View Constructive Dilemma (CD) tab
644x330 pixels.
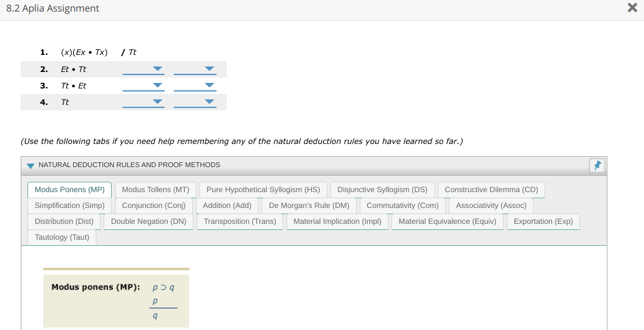click(491, 190)
